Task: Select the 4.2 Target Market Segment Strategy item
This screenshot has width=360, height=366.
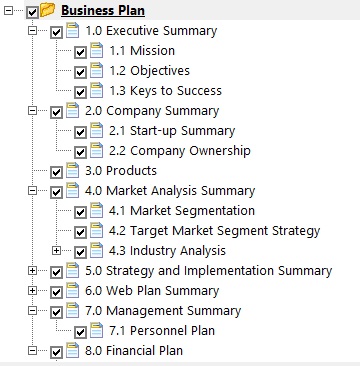Action: 215,231
